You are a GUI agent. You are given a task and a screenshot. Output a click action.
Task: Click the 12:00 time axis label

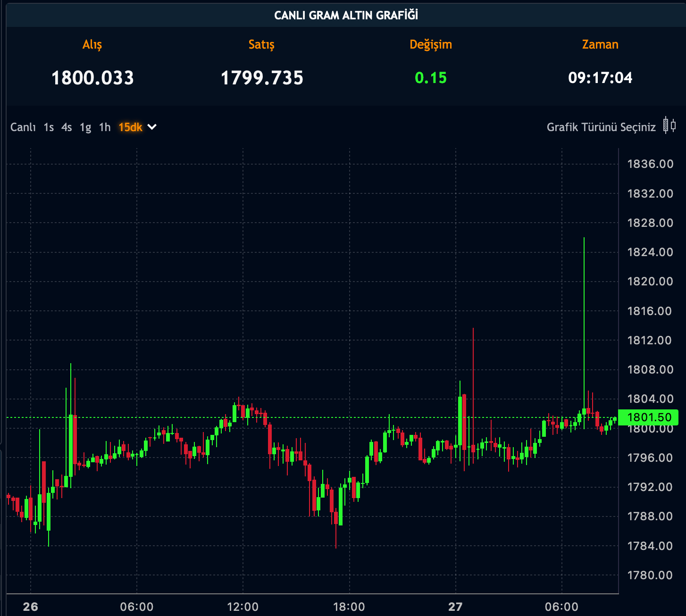click(243, 607)
